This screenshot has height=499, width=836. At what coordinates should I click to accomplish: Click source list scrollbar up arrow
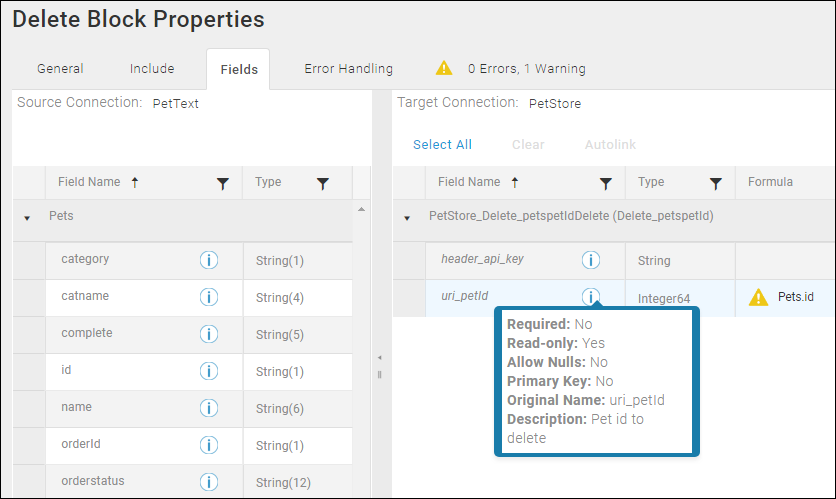coord(361,210)
